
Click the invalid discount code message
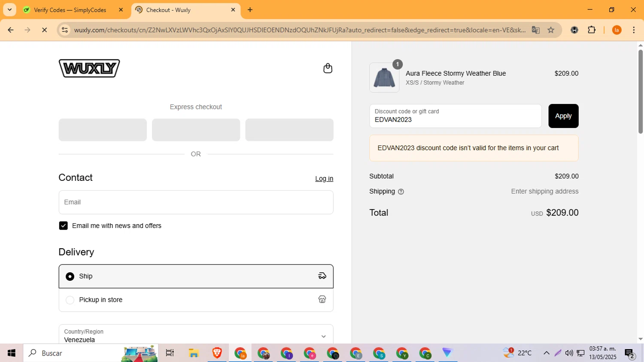point(474,148)
